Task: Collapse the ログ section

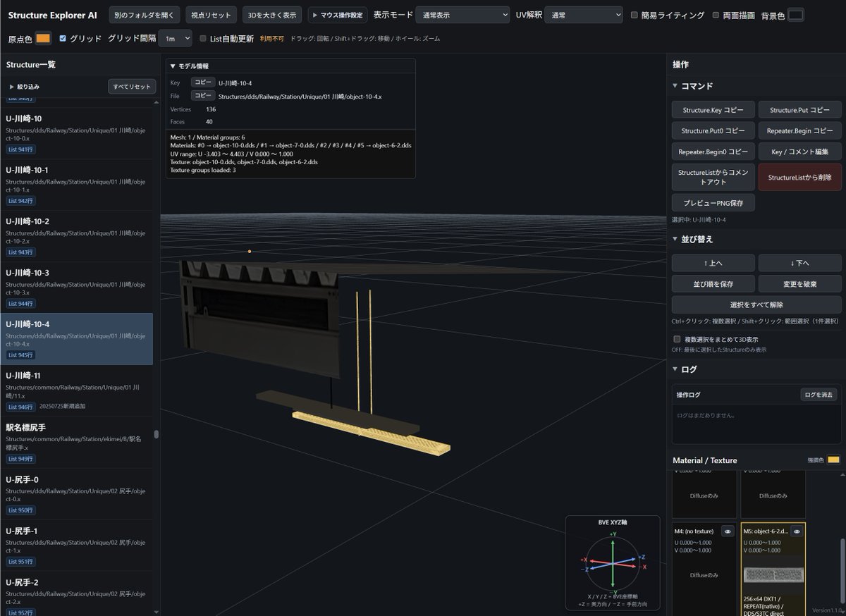Action: pyautogui.click(x=685, y=369)
